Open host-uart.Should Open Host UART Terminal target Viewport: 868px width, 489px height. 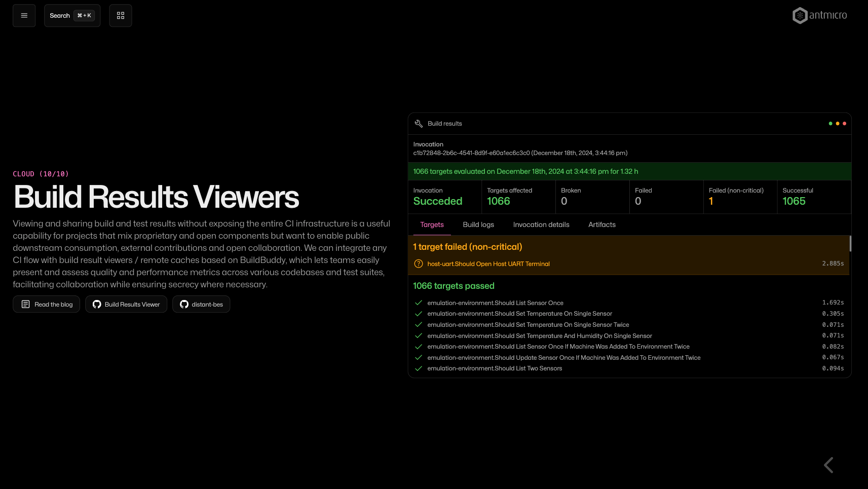pos(488,264)
